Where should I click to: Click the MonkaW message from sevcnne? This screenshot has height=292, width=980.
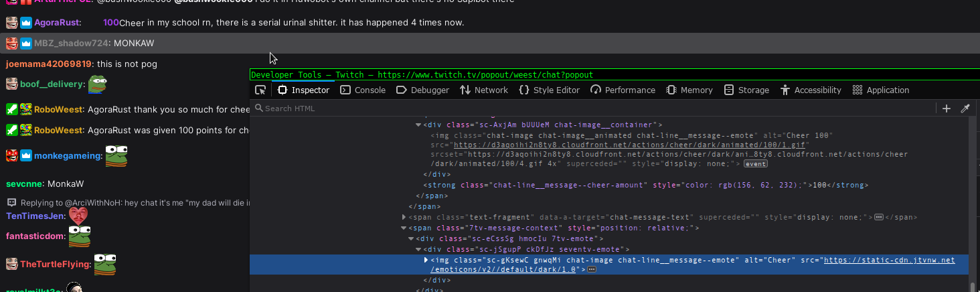[66, 184]
